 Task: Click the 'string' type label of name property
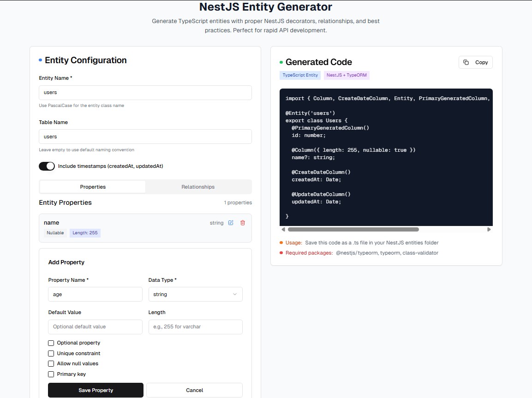pos(216,223)
